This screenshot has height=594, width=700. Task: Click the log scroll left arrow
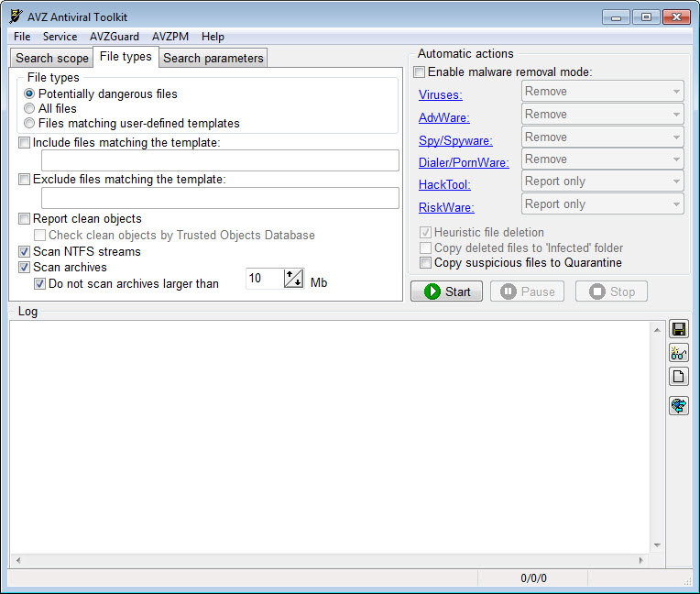(18, 560)
